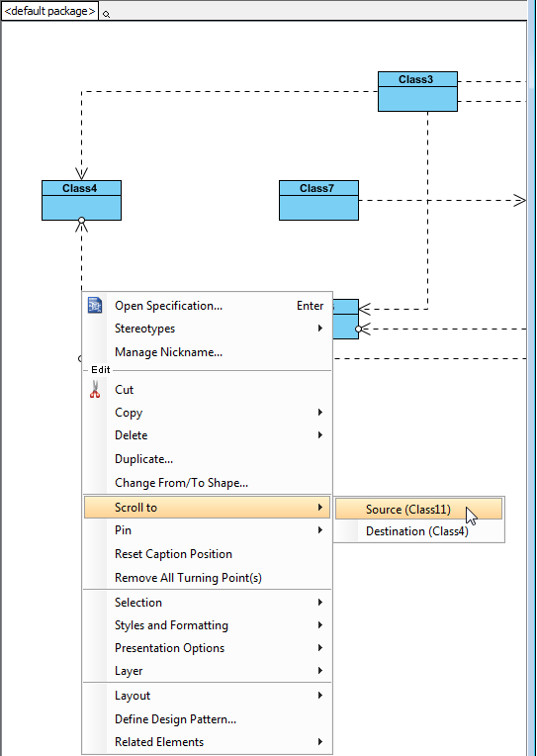
Task: Choose Duplicate menu entry
Action: [208, 459]
